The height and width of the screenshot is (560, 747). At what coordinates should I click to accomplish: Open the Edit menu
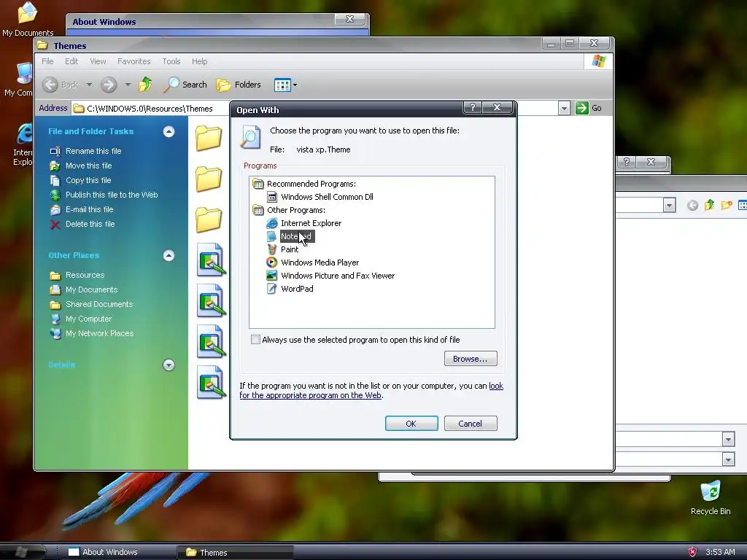[71, 61]
